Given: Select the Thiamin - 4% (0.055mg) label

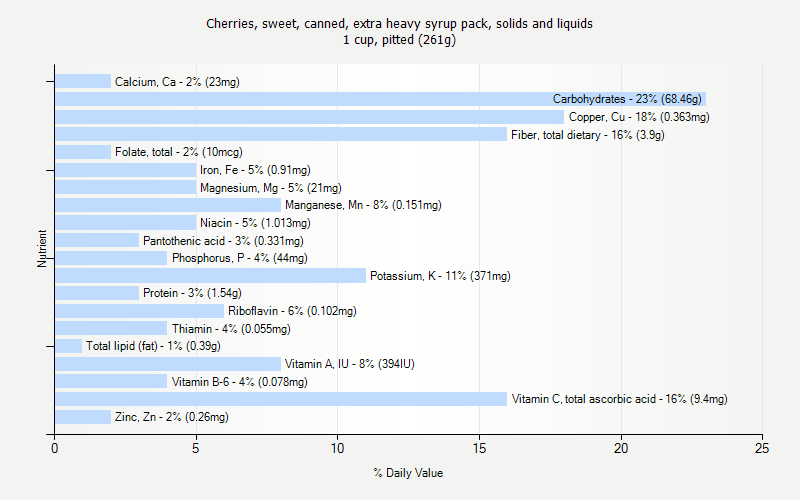Looking at the screenshot, I should (x=231, y=329).
